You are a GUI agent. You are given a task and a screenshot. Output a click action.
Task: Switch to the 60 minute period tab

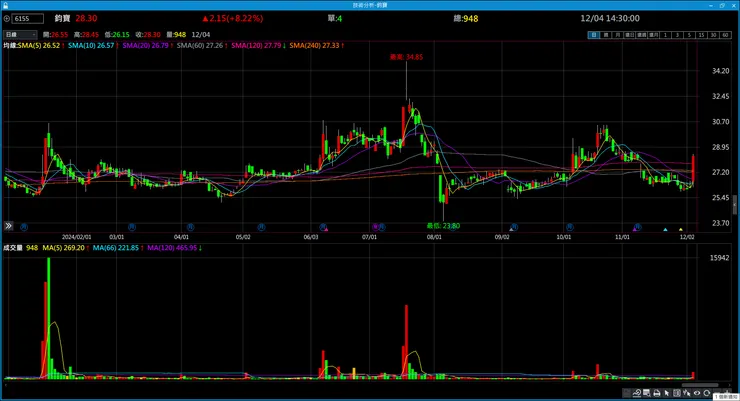(725, 35)
